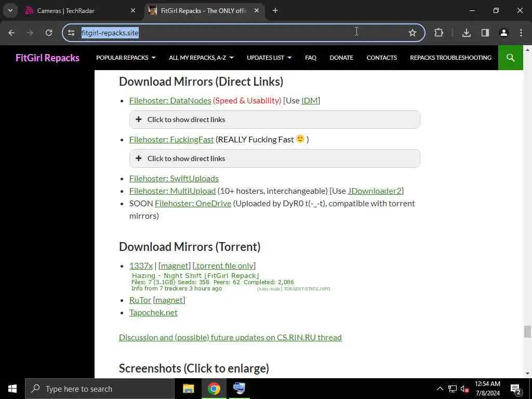Open the 1337x torrent link
Image resolution: width=532 pixels, height=399 pixels.
tap(141, 266)
